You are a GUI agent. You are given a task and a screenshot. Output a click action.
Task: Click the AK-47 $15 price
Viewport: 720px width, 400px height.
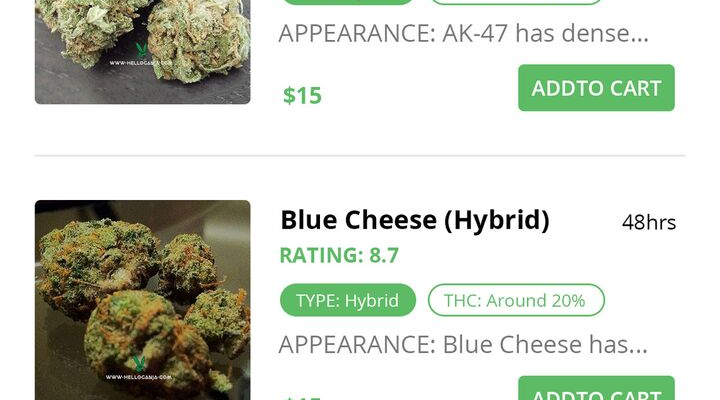click(302, 96)
